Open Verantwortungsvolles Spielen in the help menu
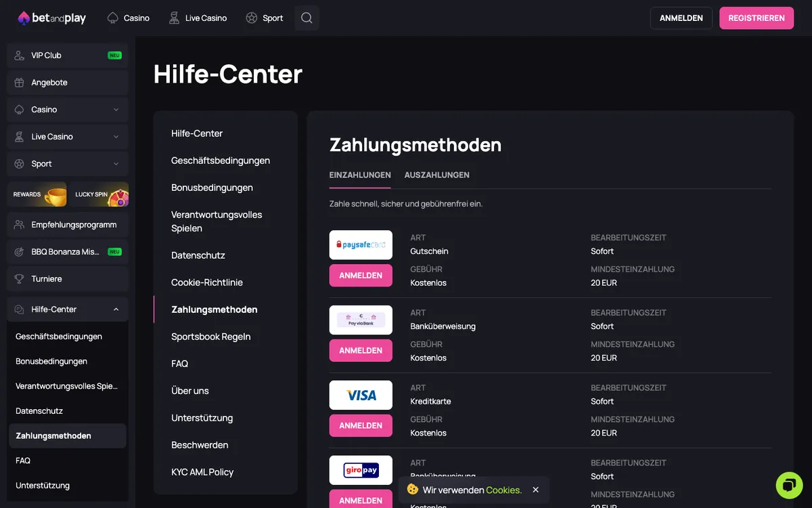This screenshot has height=508, width=812. 217,221
